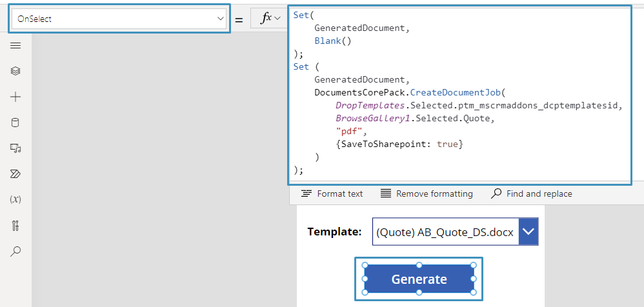Open the Power Automate flows icon
Image resolution: width=644 pixels, height=307 pixels.
tap(15, 174)
